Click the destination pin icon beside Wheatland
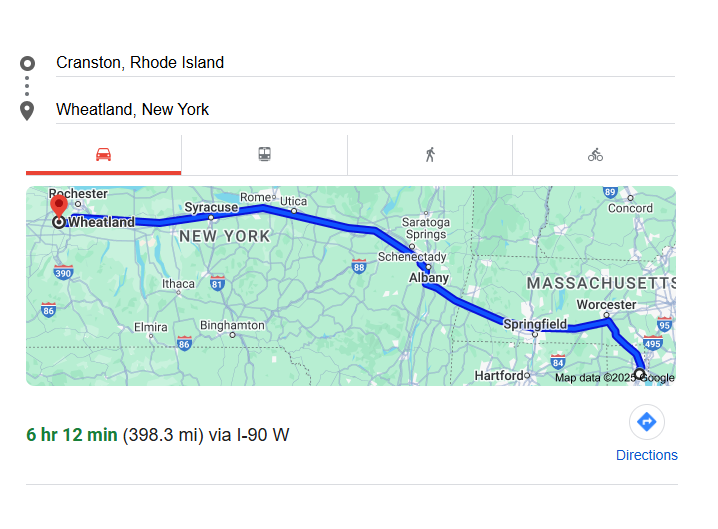 (27, 110)
